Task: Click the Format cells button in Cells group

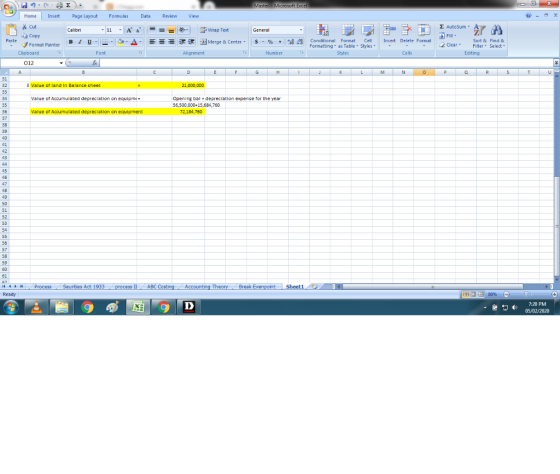Action: [424, 35]
